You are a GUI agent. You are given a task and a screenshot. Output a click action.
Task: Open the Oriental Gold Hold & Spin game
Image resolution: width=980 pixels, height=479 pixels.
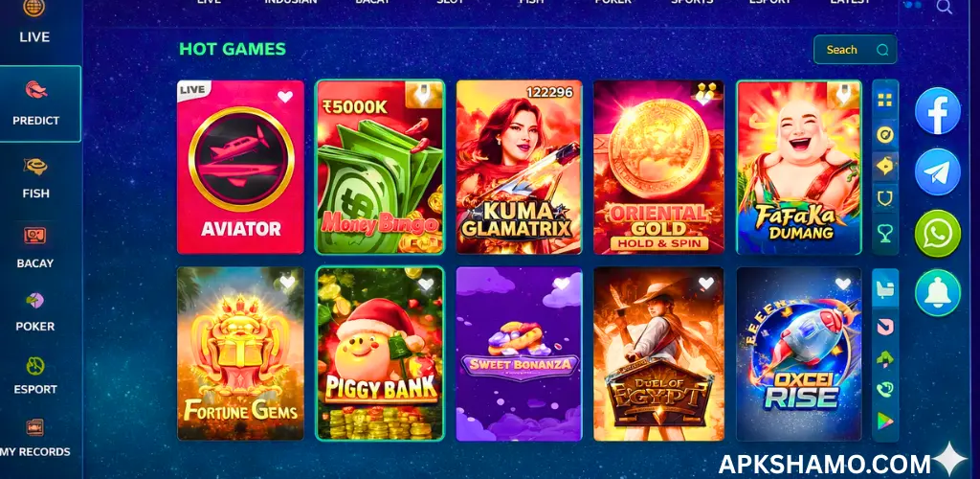(658, 167)
